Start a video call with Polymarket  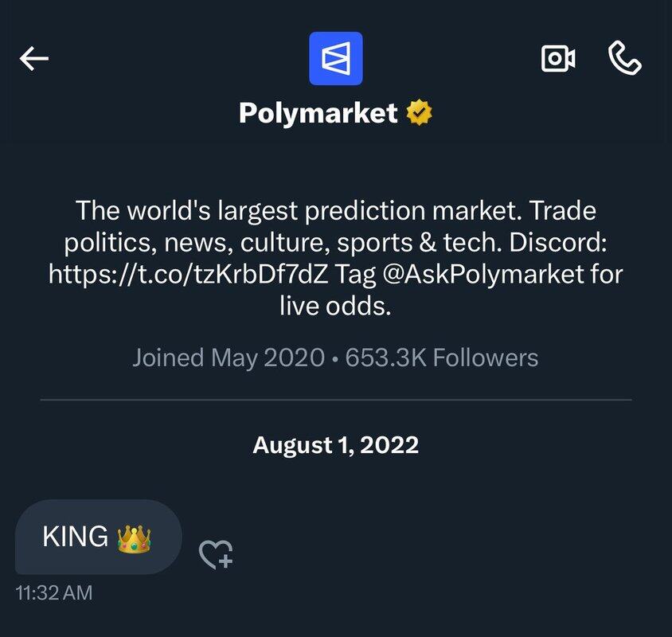point(558,58)
